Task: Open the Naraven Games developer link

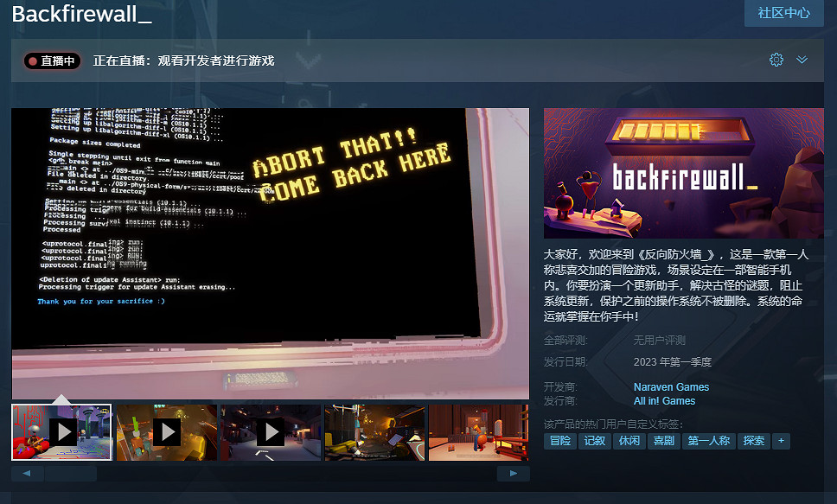Action: coord(671,387)
